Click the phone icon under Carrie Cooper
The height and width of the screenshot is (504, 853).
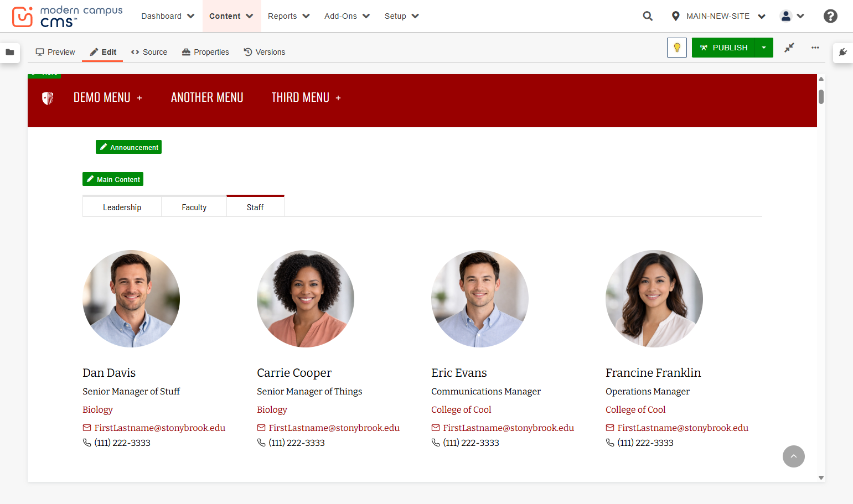[261, 443]
